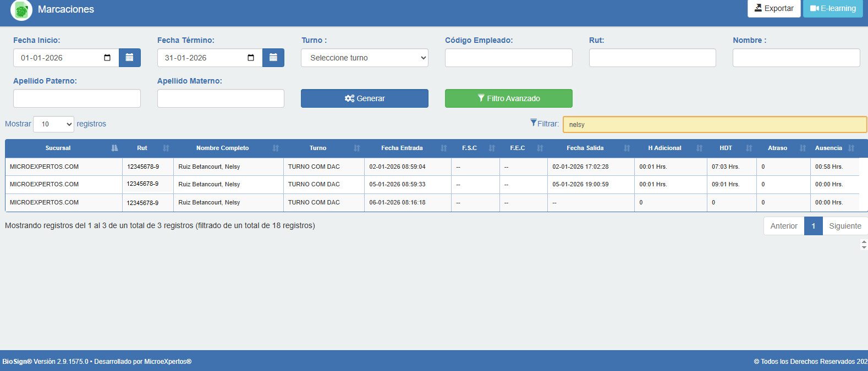Click the Apellido Paterno input
This screenshot has height=371, width=868.
tap(77, 98)
